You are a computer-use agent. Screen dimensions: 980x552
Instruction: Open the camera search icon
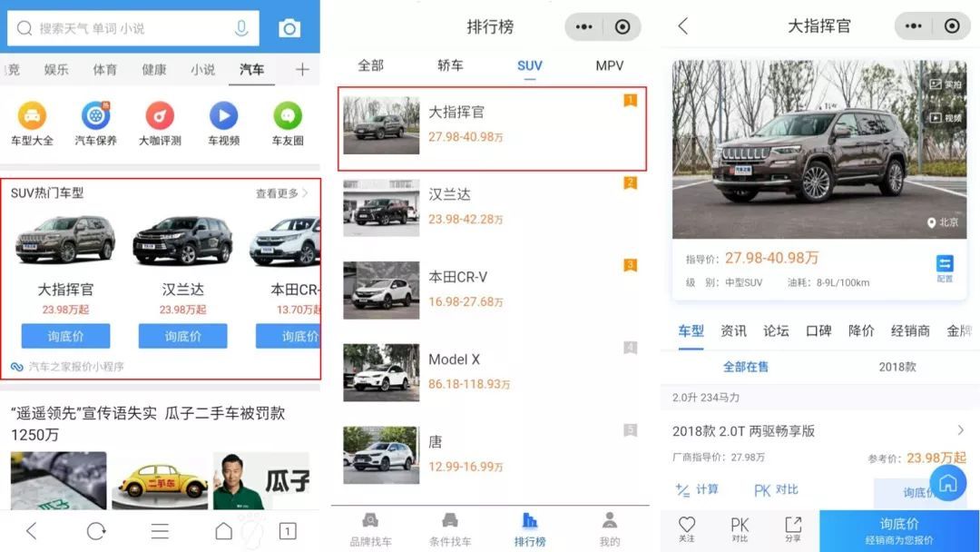[289, 28]
